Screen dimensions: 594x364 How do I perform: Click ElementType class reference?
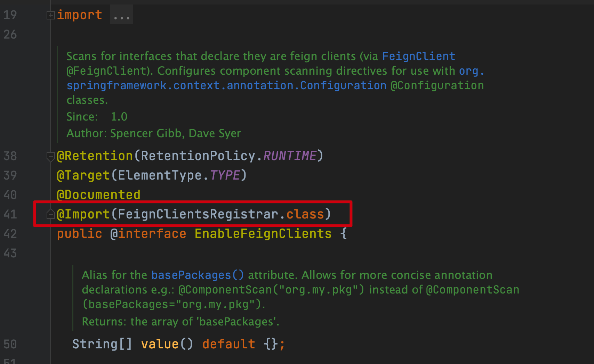point(160,175)
